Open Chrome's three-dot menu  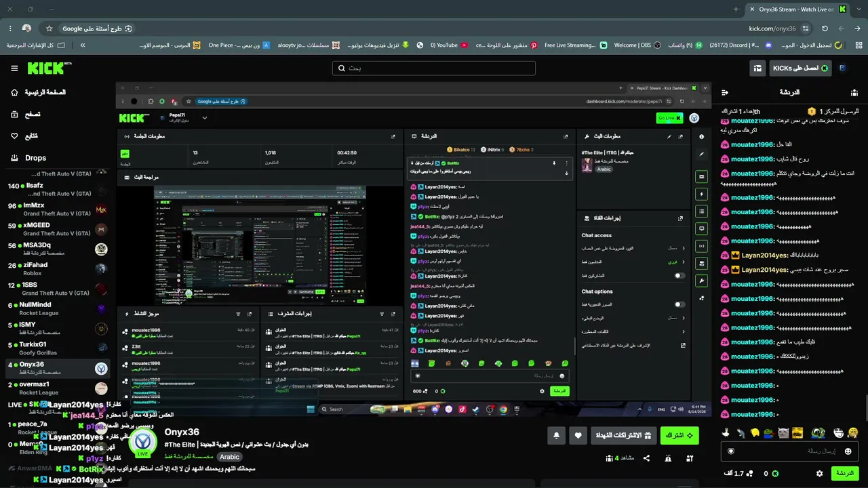click(x=10, y=28)
